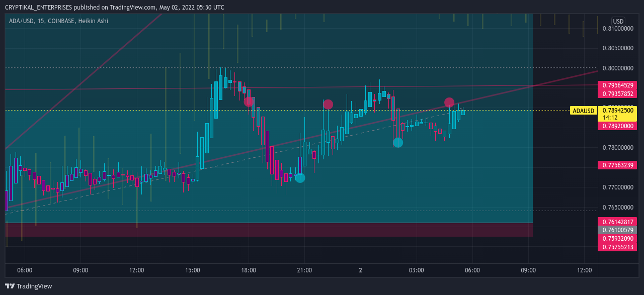Click the USD currency label
Screen dimensions: 644x295
[618, 22]
